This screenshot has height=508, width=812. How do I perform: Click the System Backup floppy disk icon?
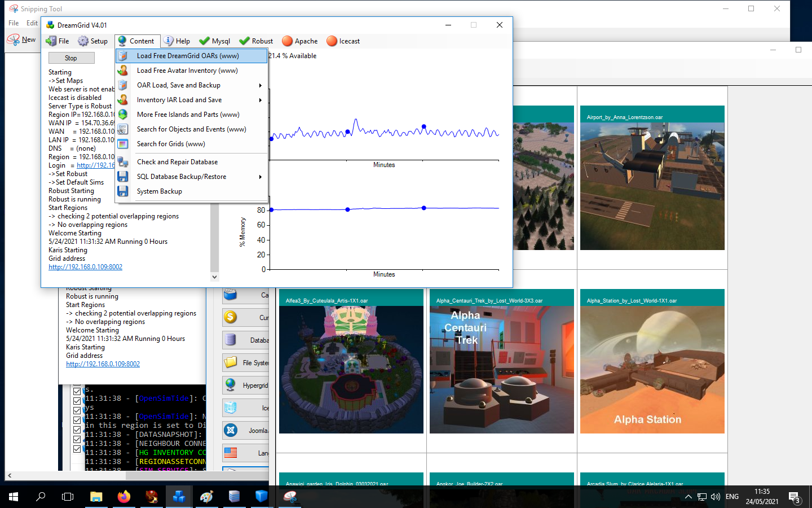click(122, 191)
